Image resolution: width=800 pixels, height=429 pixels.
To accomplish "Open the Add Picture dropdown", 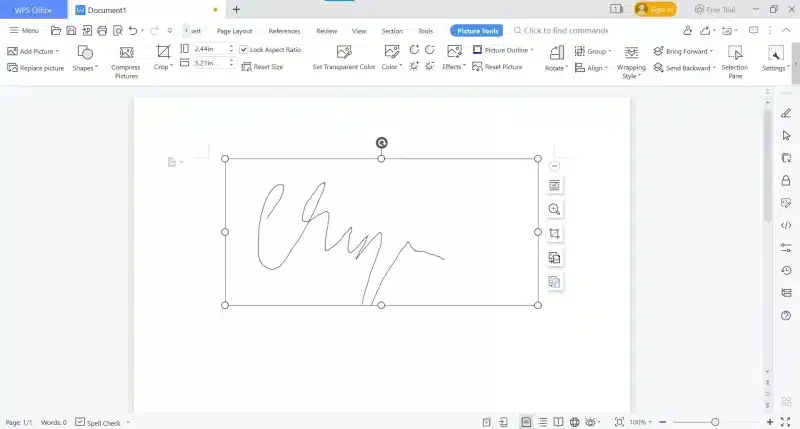I will pos(33,51).
